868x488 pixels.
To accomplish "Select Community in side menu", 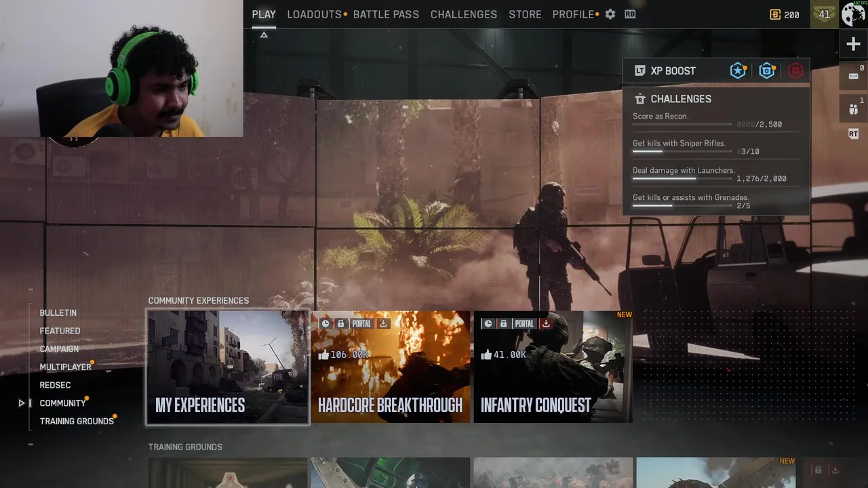I will pyautogui.click(x=62, y=403).
